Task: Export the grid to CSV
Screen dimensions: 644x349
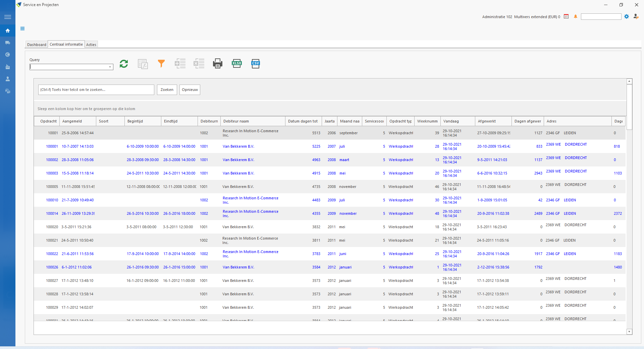Action: [256, 63]
